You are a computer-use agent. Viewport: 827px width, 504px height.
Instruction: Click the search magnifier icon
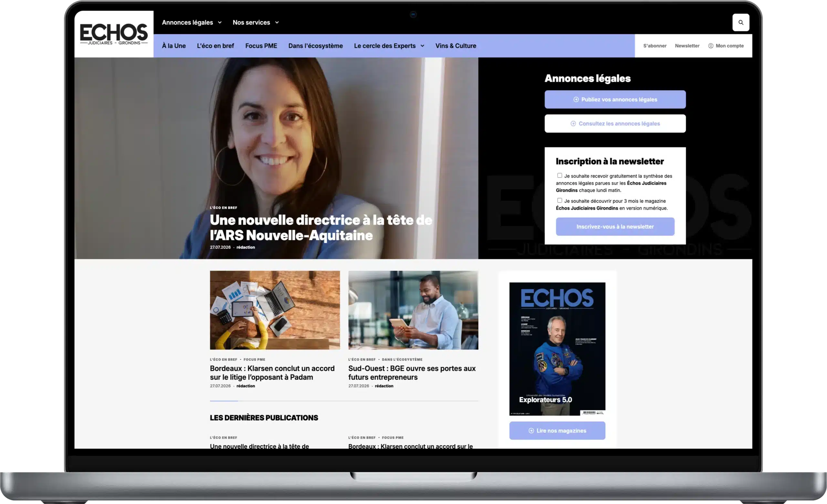click(741, 23)
